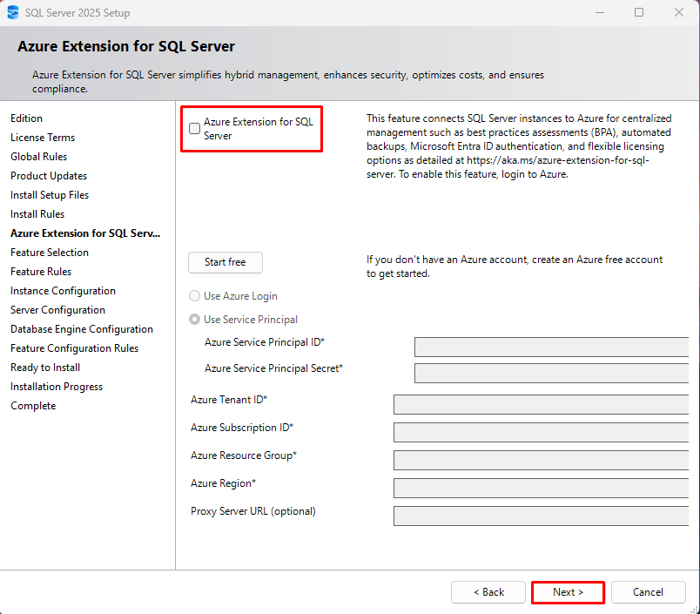Click the Azure Resource Group input field
The image size is (700, 614).
point(541,460)
